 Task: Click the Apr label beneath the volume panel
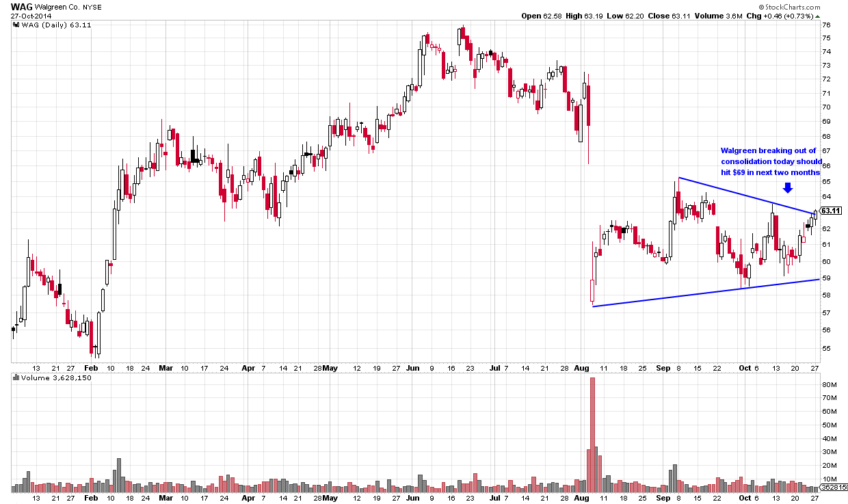coord(248,499)
